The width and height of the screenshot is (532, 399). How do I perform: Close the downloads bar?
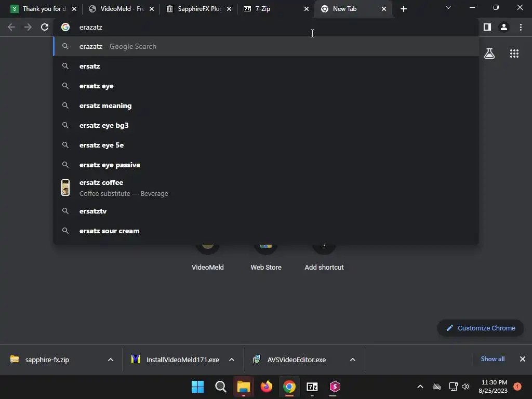click(523, 359)
